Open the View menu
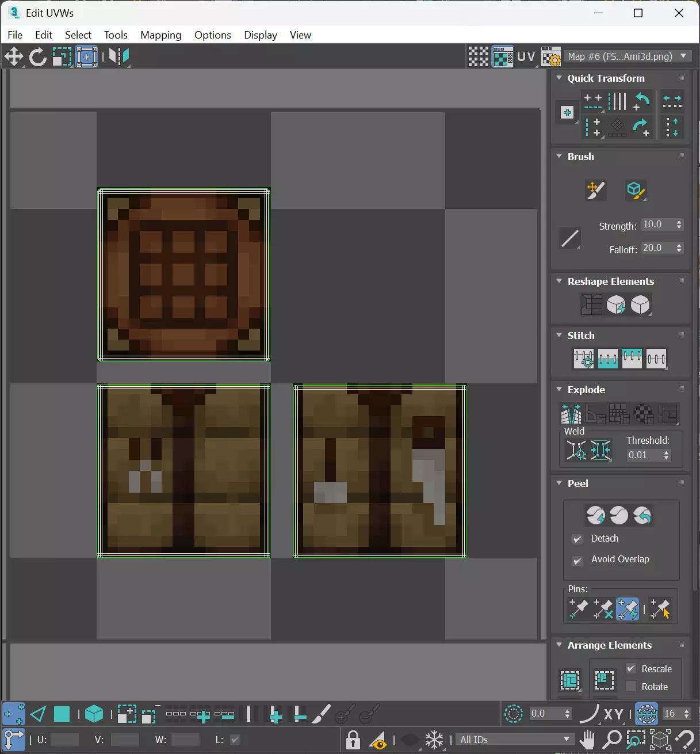 [x=300, y=35]
